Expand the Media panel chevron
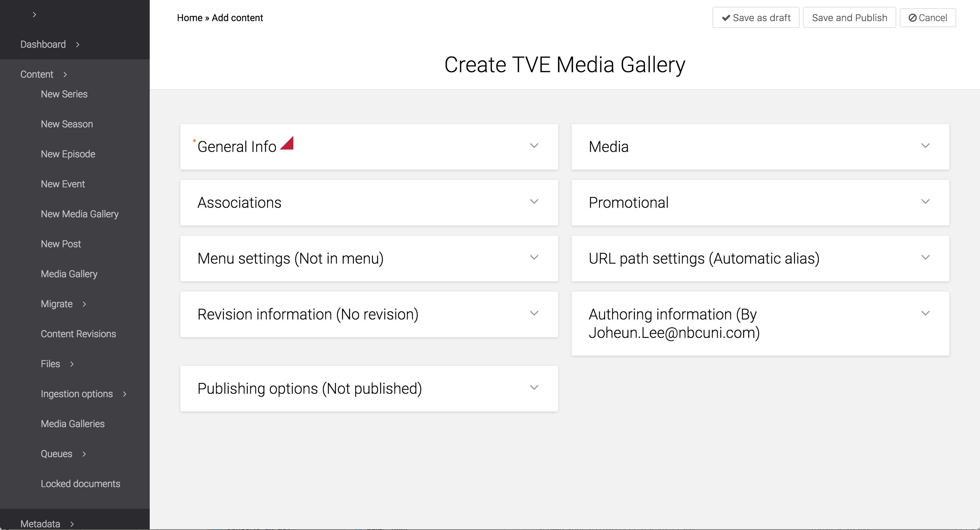 click(925, 146)
